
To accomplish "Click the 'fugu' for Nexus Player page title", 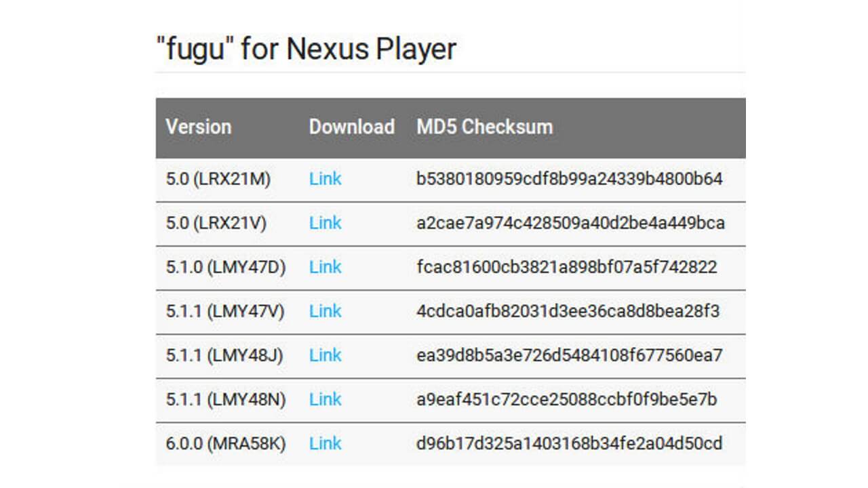I will [306, 47].
